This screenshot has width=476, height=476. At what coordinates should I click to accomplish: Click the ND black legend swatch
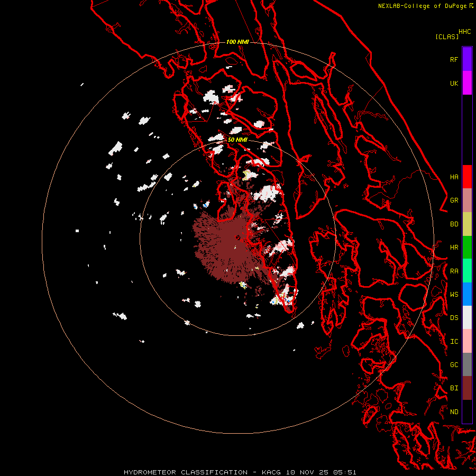click(x=467, y=411)
